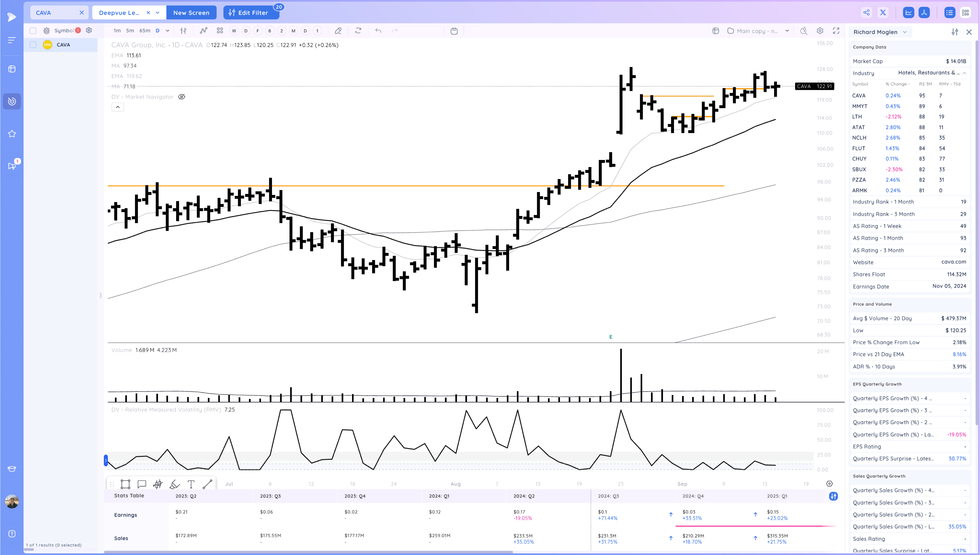Screen dimensions: 980x555
Task: Select the 65m timeframe
Action: coord(145,31)
